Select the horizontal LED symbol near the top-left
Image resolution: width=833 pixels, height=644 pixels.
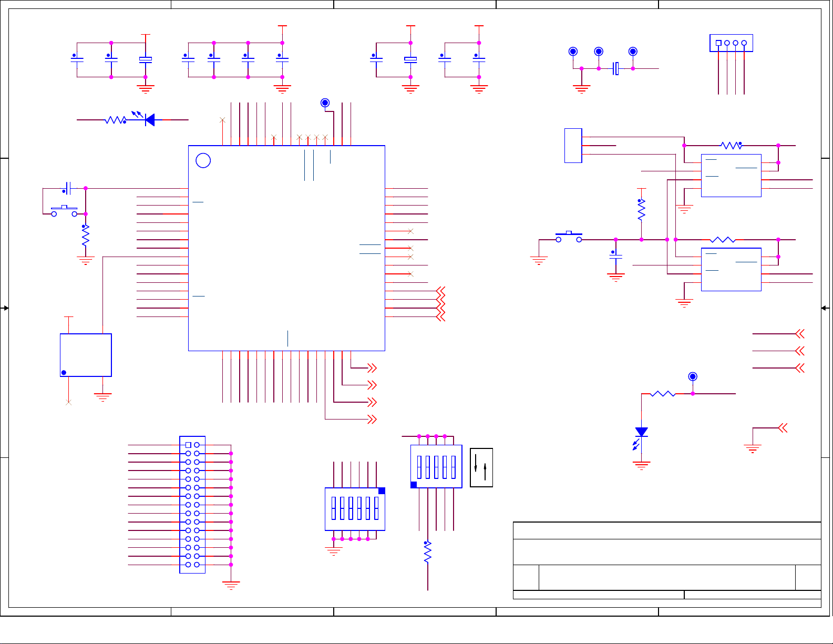coord(145,119)
